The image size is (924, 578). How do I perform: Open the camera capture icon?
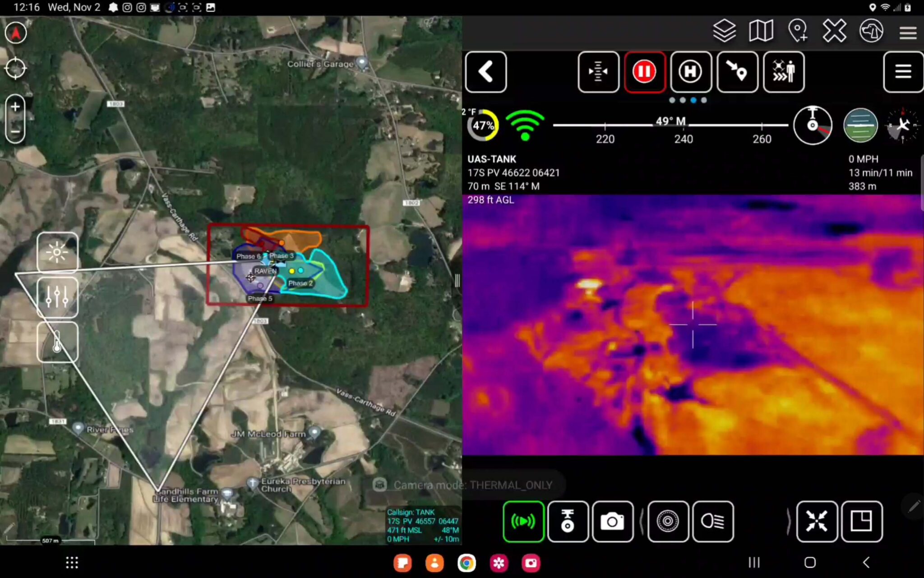click(x=612, y=522)
